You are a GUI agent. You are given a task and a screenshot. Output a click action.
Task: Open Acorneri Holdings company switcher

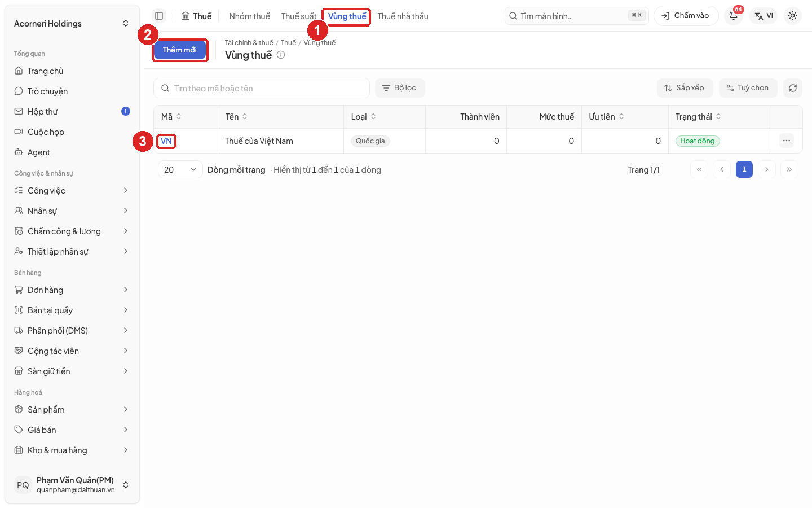(x=72, y=24)
